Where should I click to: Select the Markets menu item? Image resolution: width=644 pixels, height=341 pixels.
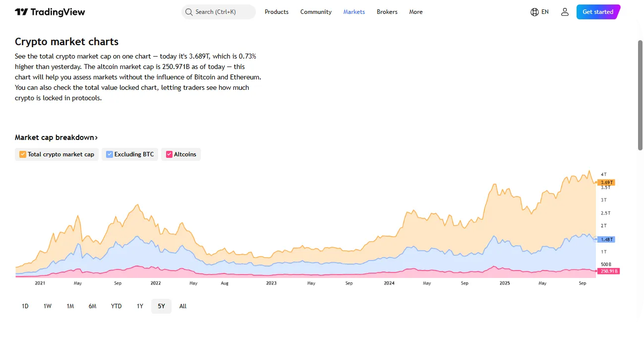[354, 12]
